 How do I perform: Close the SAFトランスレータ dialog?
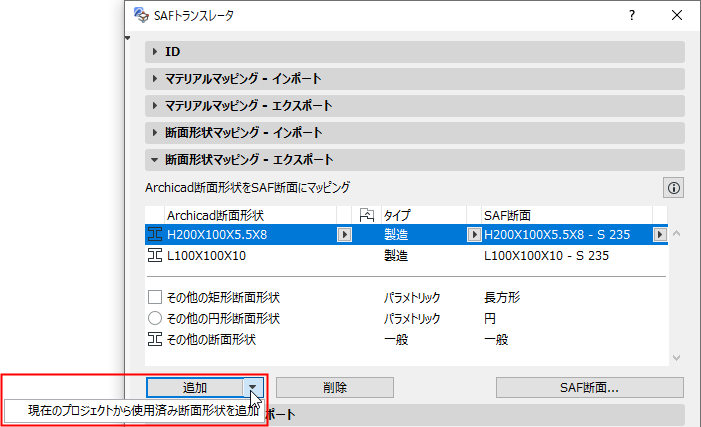click(x=677, y=15)
